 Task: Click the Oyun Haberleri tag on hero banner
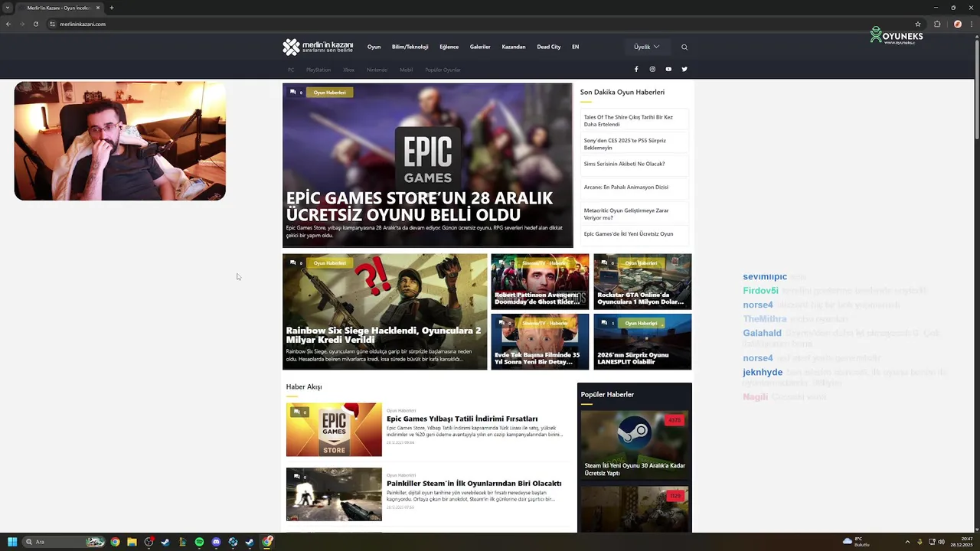(329, 92)
